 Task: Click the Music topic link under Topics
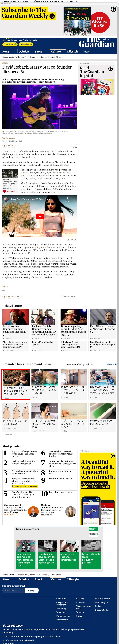[5, 287]
